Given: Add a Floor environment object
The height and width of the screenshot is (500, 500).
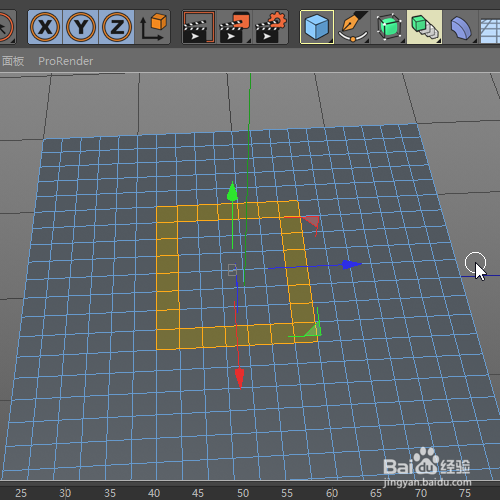Looking at the screenshot, I should (x=490, y=30).
